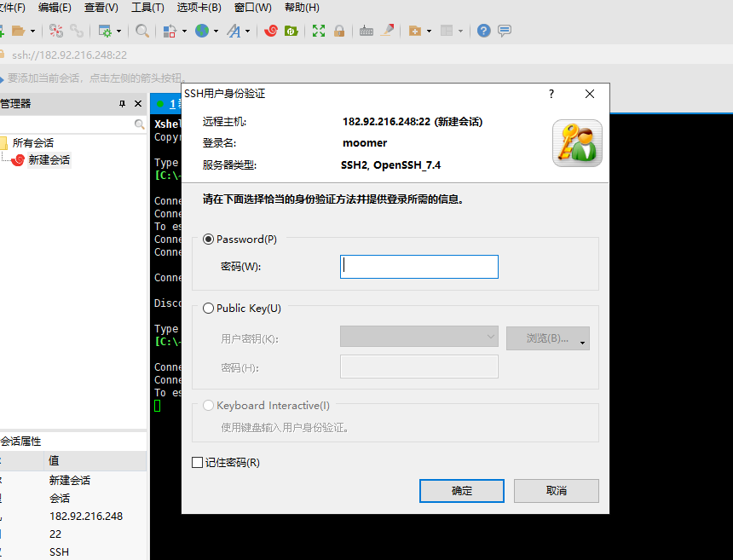Click the new-folder plus toolbar icon

click(414, 31)
